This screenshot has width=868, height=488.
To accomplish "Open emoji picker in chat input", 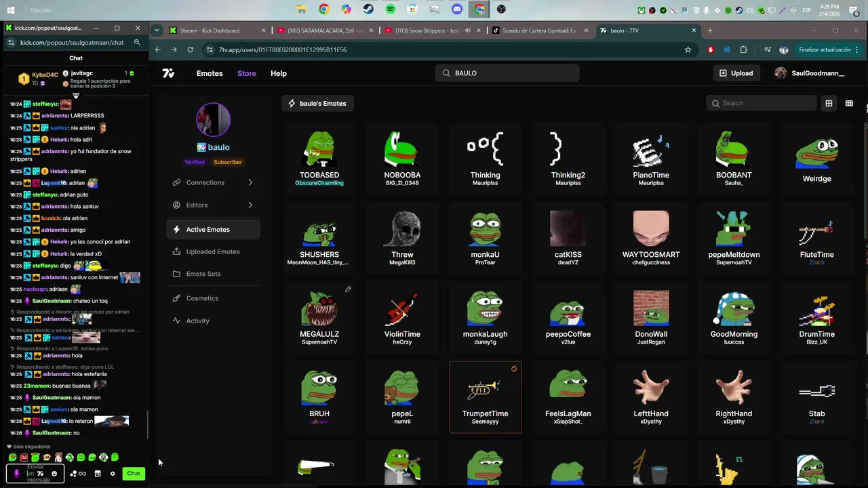I will [55, 474].
